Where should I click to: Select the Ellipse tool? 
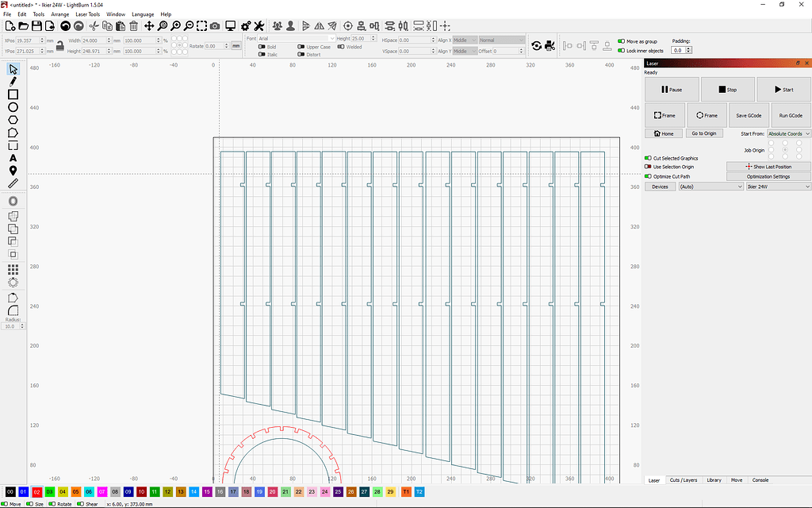[12, 107]
